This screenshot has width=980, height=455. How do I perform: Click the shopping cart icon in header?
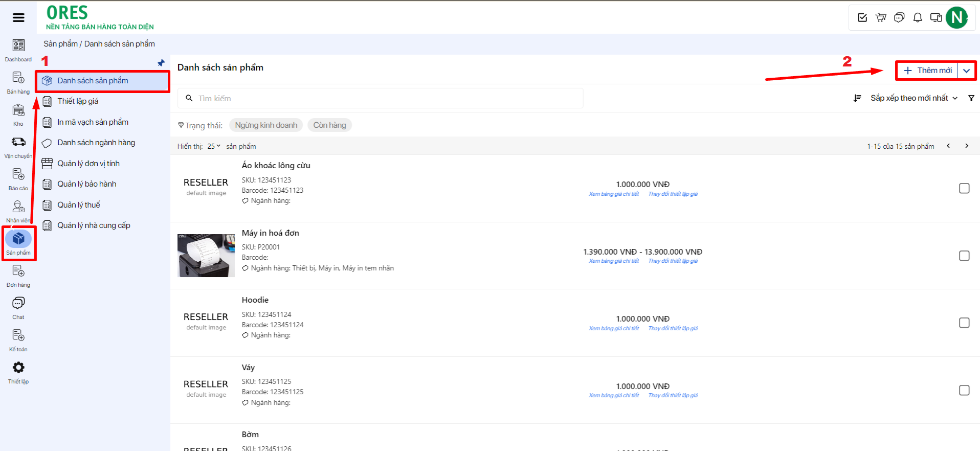click(x=881, y=18)
